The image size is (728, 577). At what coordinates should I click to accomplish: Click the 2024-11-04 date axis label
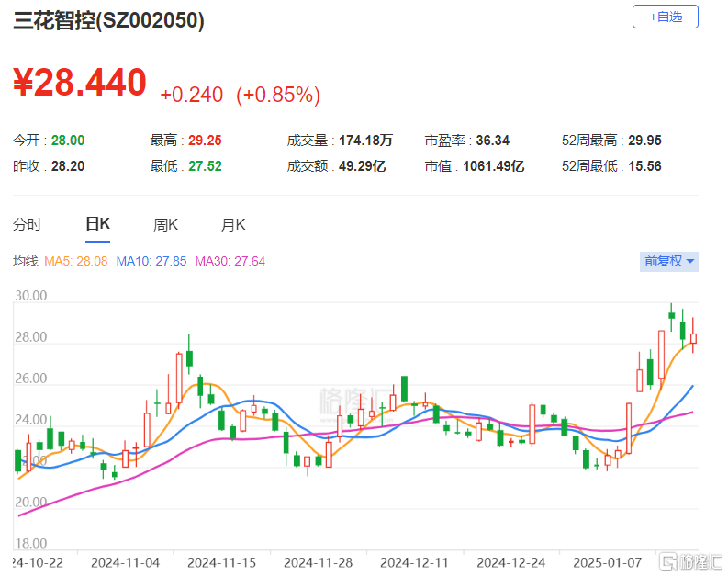pos(126,563)
